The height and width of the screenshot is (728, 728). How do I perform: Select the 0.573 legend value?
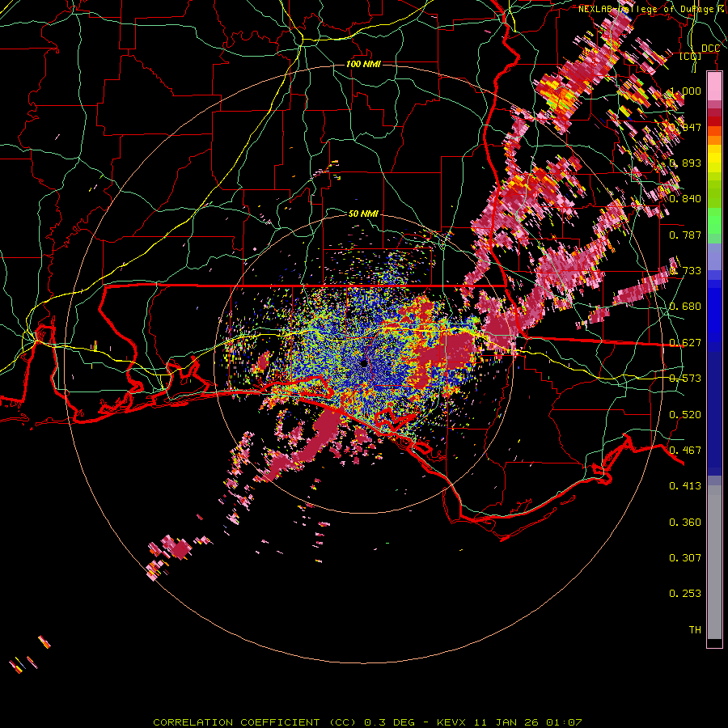(x=685, y=379)
